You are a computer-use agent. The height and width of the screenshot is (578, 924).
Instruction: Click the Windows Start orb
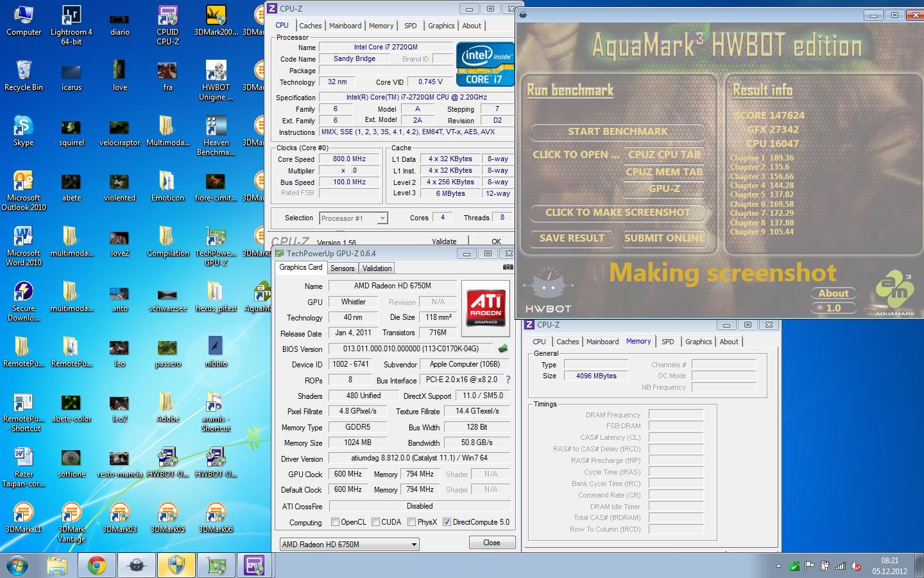[x=17, y=565]
